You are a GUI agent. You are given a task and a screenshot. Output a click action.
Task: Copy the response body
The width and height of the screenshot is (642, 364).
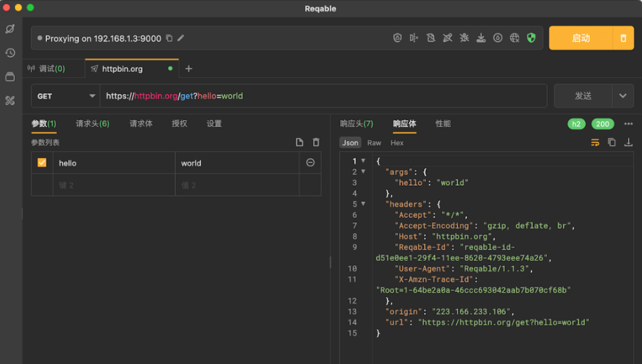[x=612, y=143]
